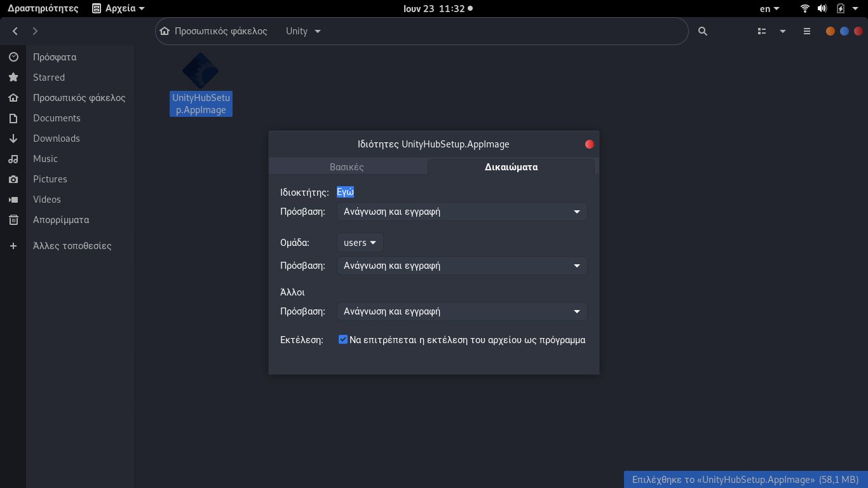The image size is (868, 488).
Task: Click the home icon in the sidebar
Action: [13, 98]
